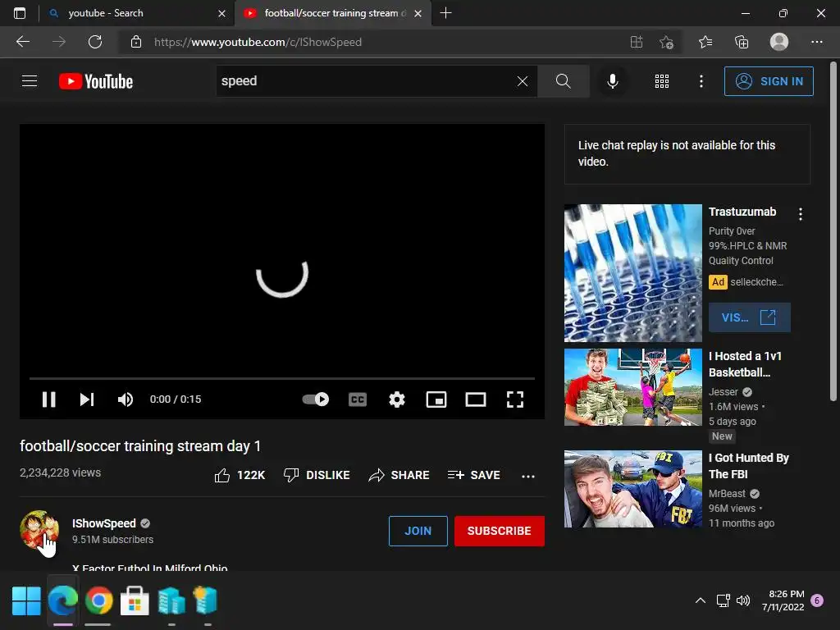Add this page to favorites
This screenshot has width=840, height=630.
tap(666, 42)
